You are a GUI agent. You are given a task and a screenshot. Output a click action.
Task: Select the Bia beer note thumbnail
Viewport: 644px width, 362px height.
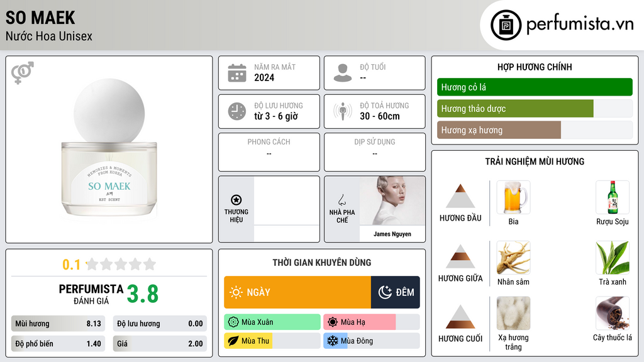click(513, 197)
